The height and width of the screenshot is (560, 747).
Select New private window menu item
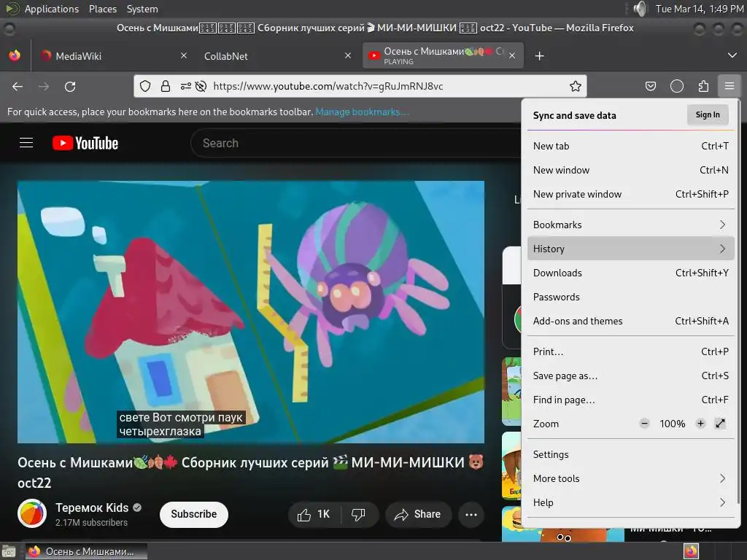(630, 194)
